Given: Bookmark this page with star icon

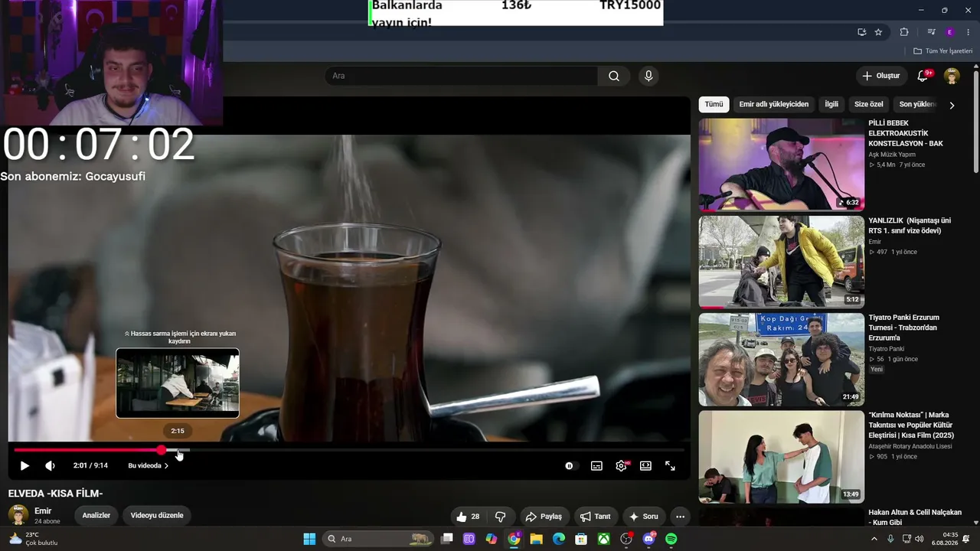Looking at the screenshot, I should click(x=878, y=32).
